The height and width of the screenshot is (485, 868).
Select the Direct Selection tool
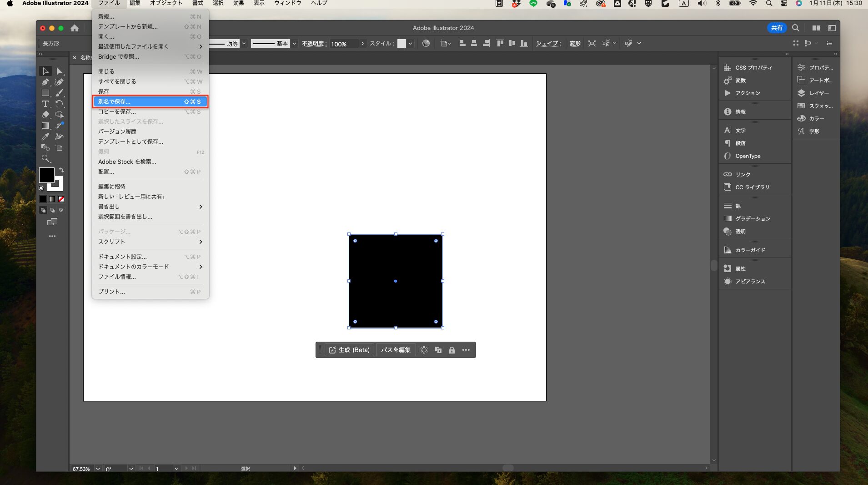coord(59,71)
